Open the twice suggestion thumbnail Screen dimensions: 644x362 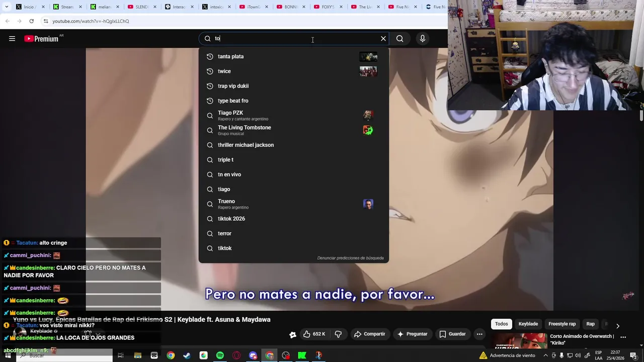click(x=368, y=71)
